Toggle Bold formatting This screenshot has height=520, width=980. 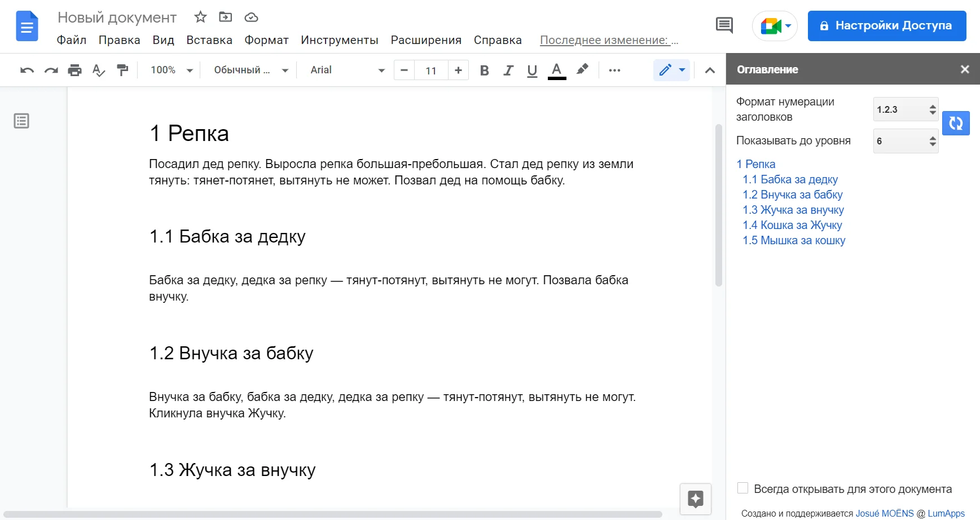(x=484, y=70)
